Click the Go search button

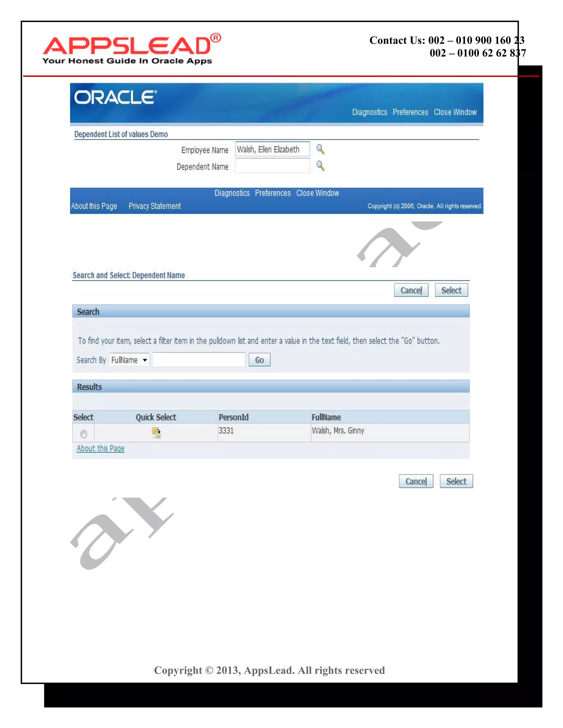[259, 360]
